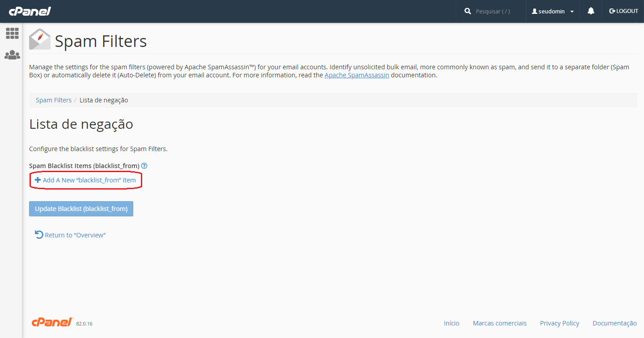Add a new blacklist_from item

pos(85,180)
